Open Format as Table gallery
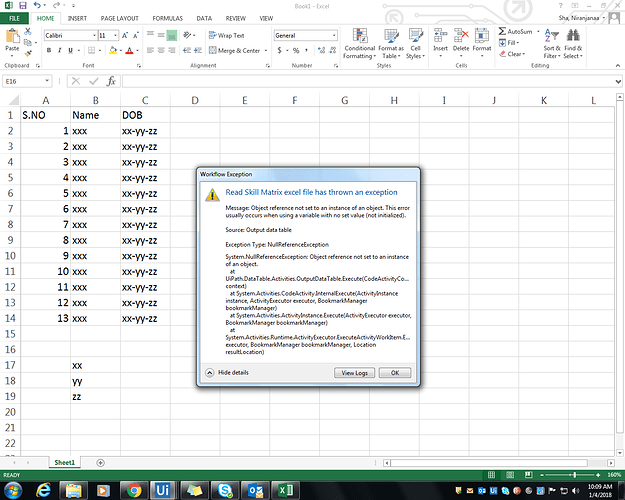 click(x=391, y=44)
